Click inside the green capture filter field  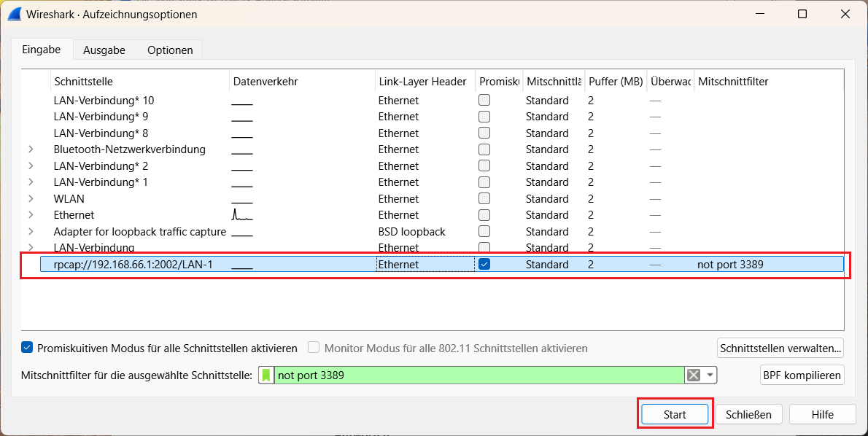tap(474, 375)
